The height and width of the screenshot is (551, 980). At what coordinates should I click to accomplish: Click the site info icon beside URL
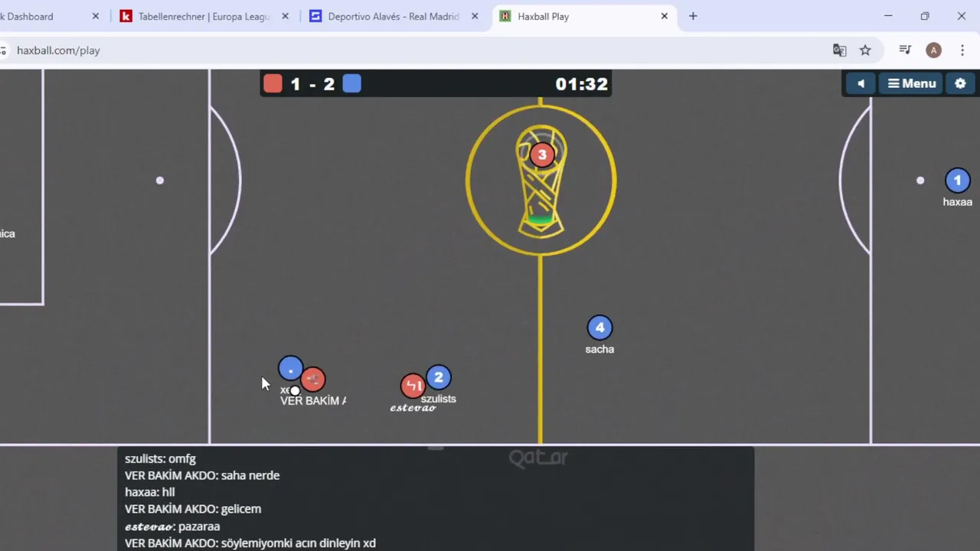(x=4, y=51)
